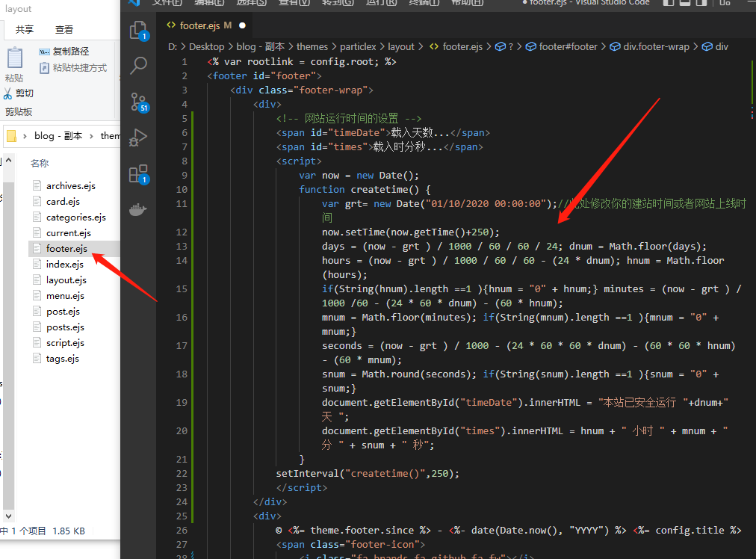Screen dimensions: 756x559
Task: Open the Docker panel in activity bar
Action: [x=138, y=210]
